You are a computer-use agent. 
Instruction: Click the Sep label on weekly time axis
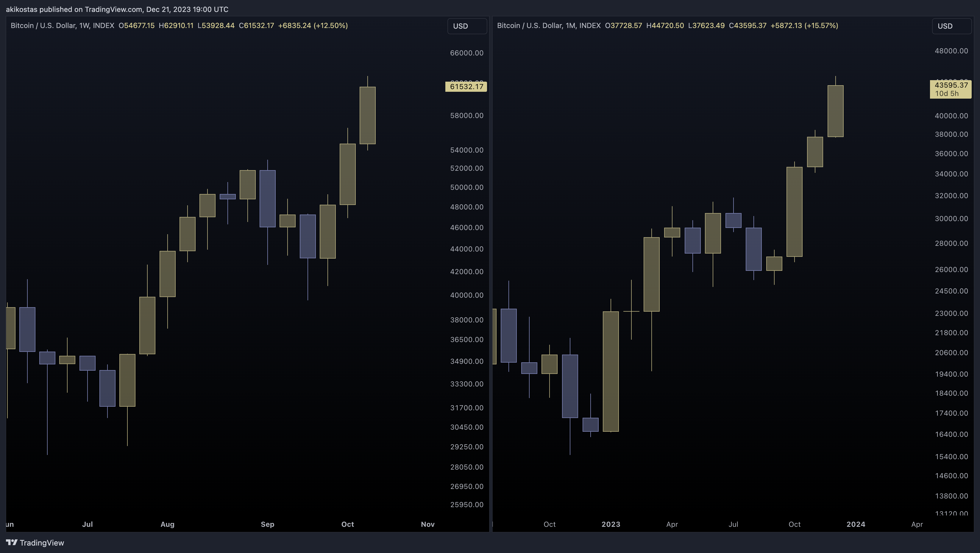(x=267, y=524)
